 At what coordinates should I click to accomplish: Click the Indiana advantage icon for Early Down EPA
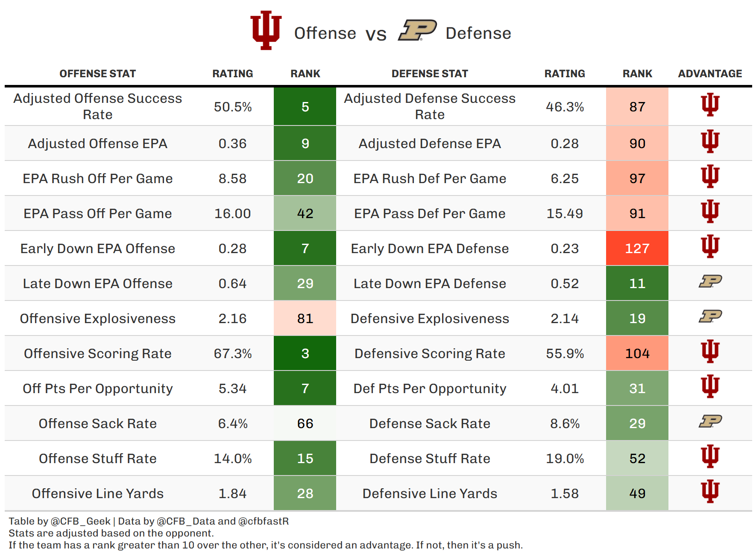click(x=710, y=246)
